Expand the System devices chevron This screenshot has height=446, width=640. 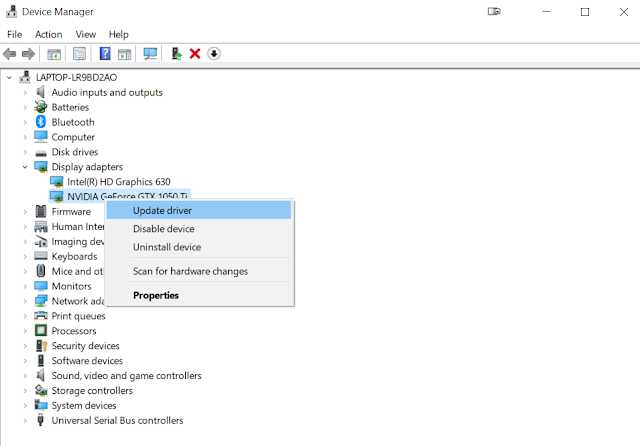(x=25, y=406)
